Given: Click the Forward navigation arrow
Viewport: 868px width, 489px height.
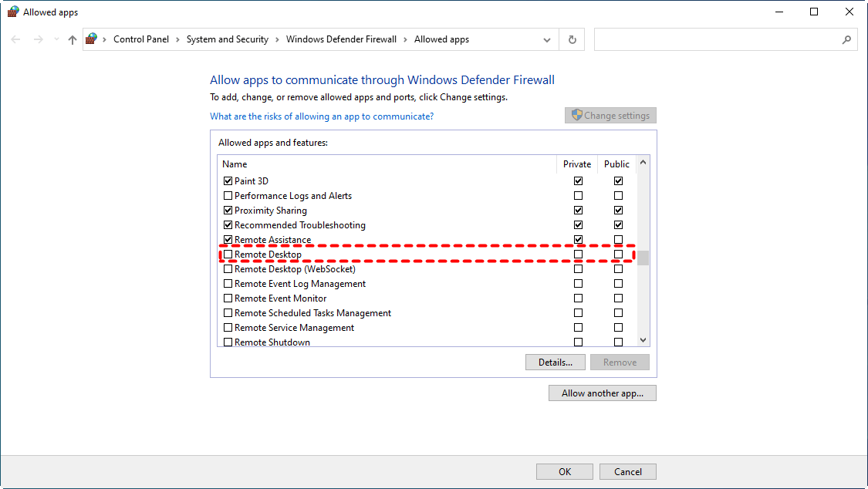Looking at the screenshot, I should click(38, 39).
